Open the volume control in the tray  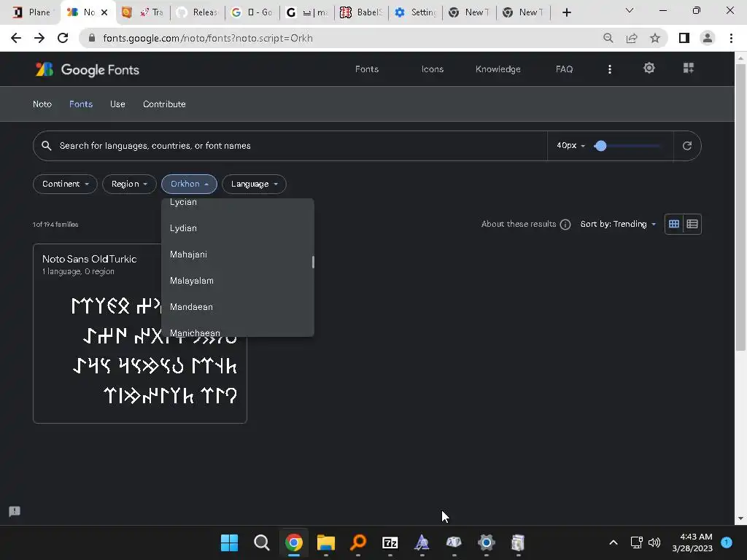654,542
